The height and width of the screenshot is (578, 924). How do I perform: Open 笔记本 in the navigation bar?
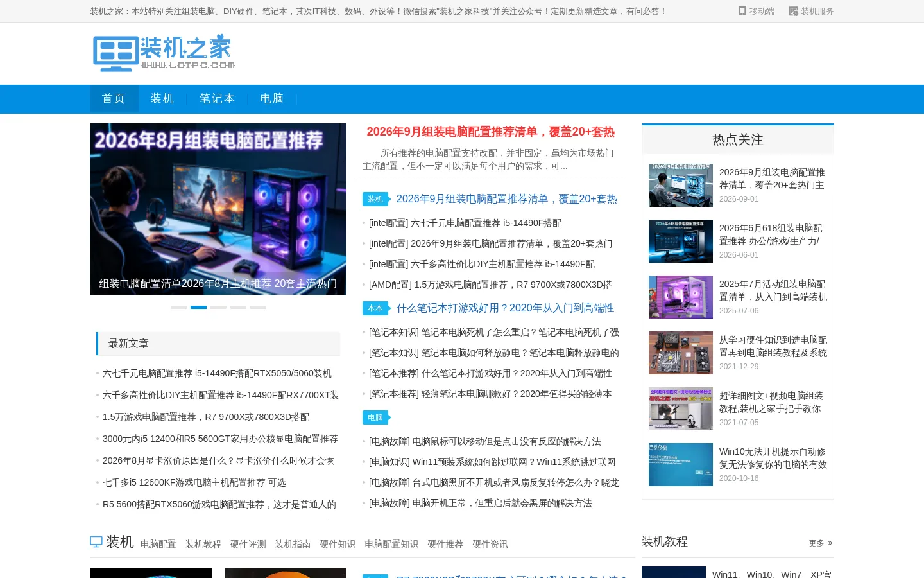pyautogui.click(x=217, y=99)
